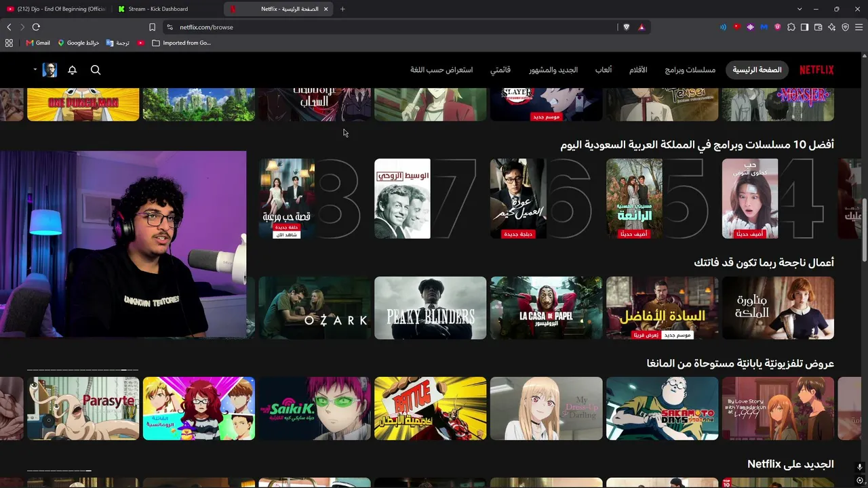Click the red NETFLIX logo
This screenshot has width=868, height=488.
point(816,70)
